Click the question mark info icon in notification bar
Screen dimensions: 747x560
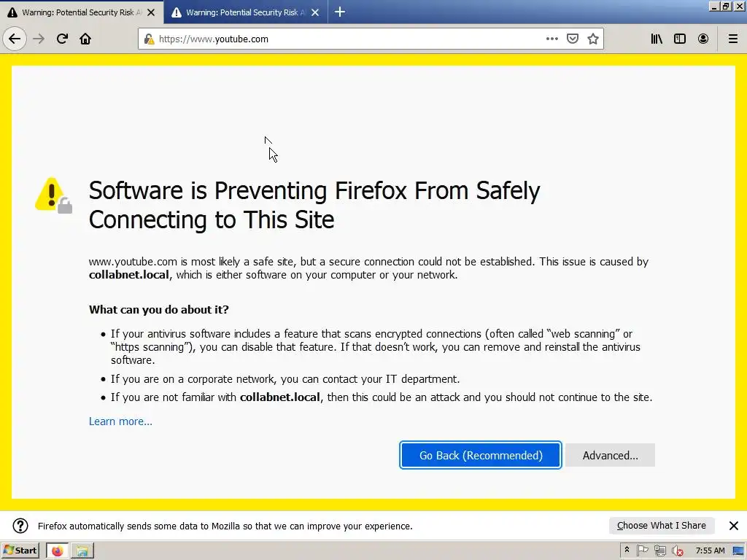20,526
